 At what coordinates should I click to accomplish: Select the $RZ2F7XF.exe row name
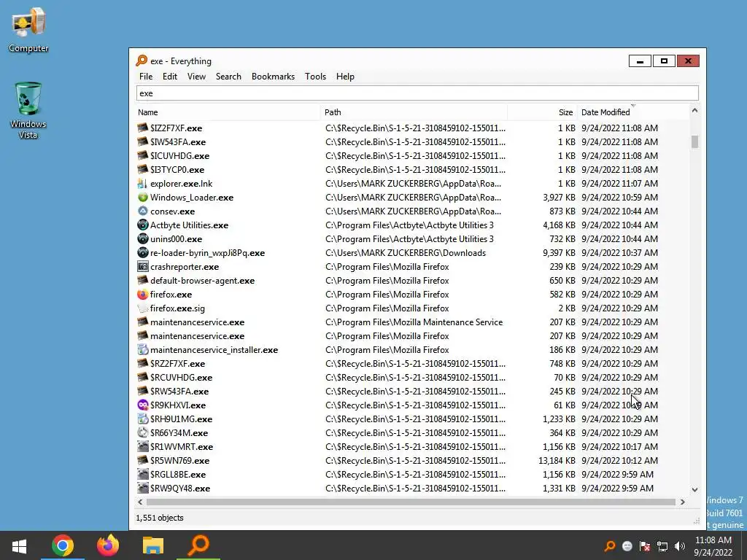[178, 363]
